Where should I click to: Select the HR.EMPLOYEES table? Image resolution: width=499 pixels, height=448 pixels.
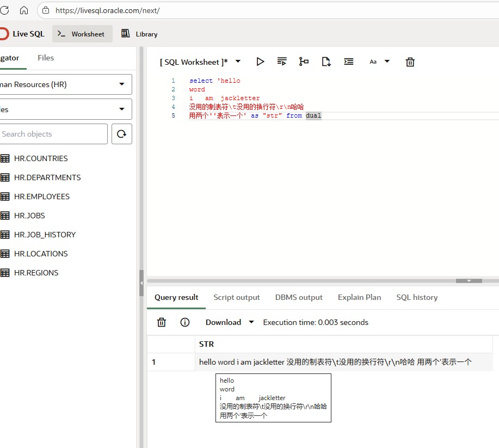pos(42,197)
